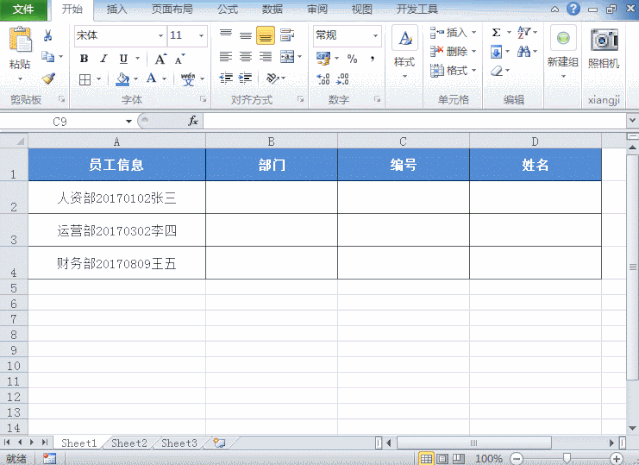Click the 粘贴 paste button

(x=20, y=53)
